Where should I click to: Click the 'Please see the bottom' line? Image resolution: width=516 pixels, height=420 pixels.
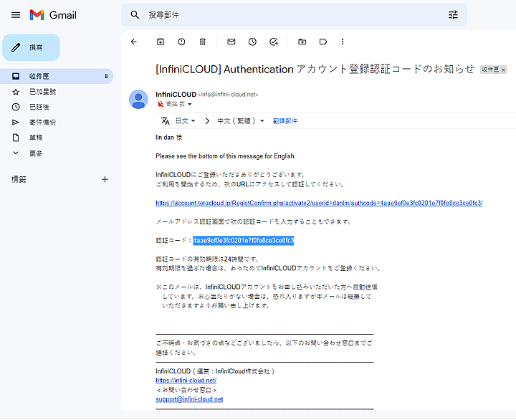226,156
